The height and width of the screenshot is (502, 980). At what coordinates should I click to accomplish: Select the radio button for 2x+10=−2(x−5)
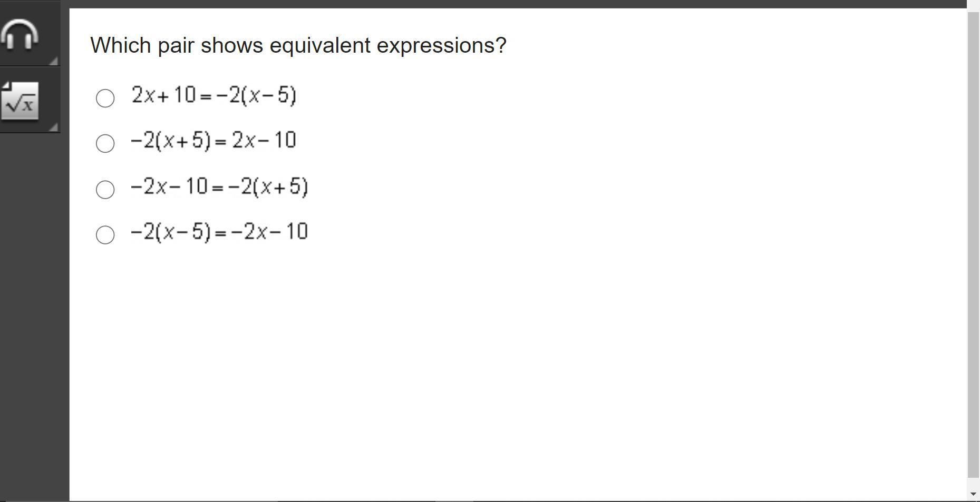pos(105,98)
